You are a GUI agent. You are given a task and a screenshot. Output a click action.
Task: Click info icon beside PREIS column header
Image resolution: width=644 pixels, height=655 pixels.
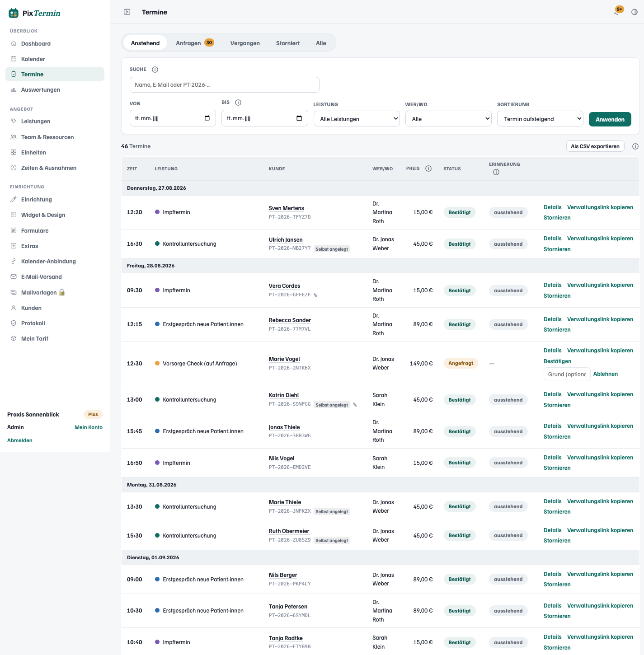tap(428, 168)
